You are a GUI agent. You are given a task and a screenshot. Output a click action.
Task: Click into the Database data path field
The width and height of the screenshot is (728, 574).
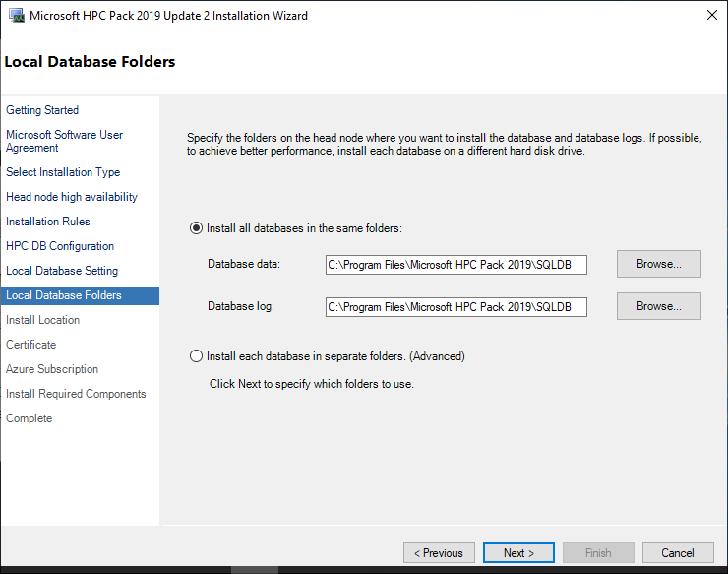455,265
